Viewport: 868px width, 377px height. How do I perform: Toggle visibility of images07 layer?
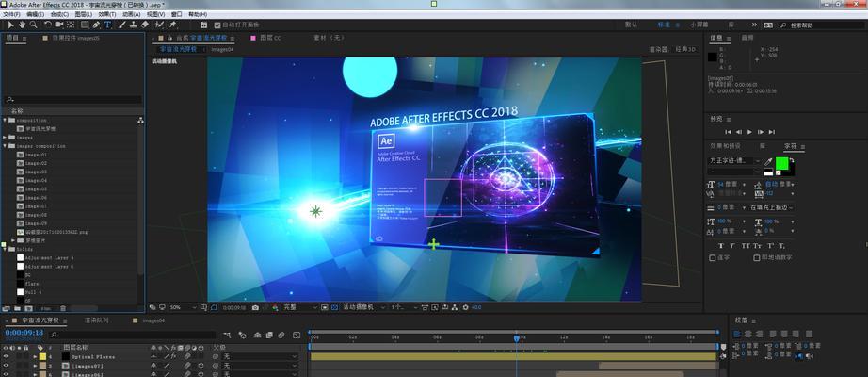pyautogui.click(x=6, y=366)
